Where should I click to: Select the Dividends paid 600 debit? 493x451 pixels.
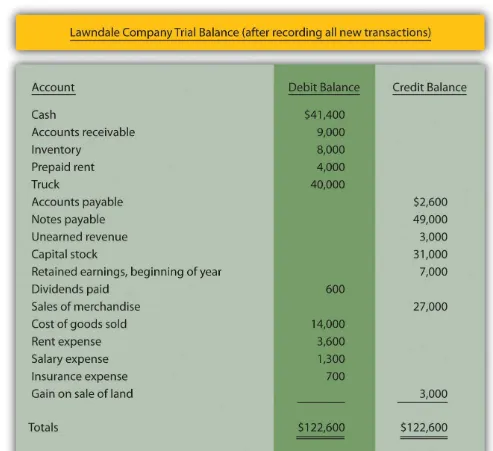335,289
